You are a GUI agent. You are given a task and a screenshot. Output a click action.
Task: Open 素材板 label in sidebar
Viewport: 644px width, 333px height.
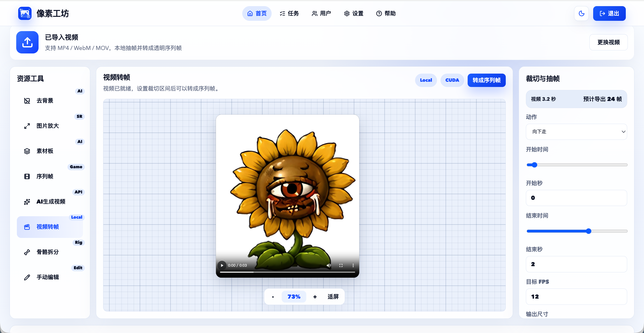coord(45,151)
